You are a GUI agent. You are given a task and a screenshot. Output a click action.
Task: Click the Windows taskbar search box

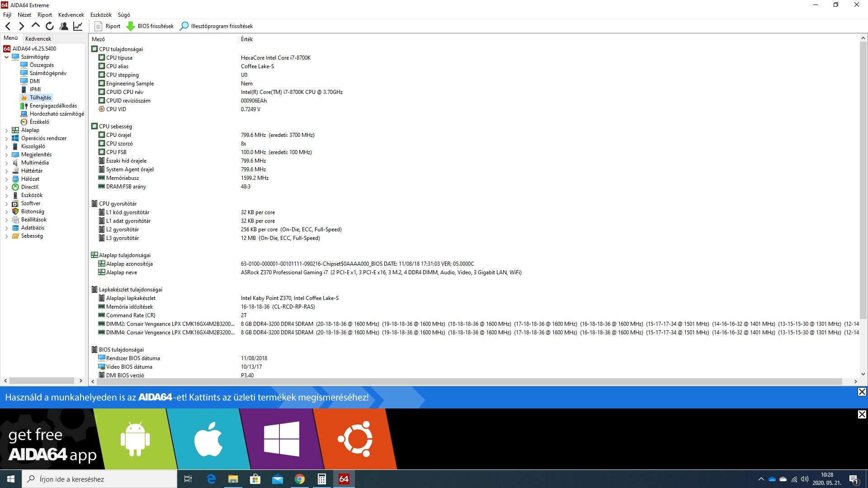point(99,479)
